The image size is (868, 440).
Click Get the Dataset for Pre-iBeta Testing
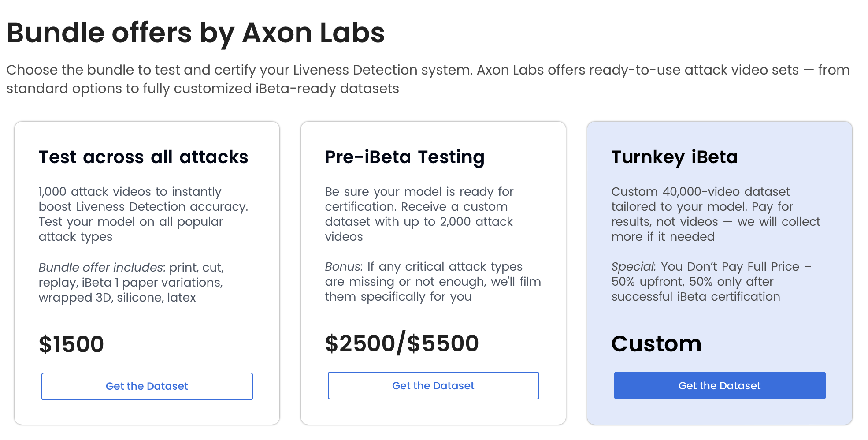tap(433, 385)
